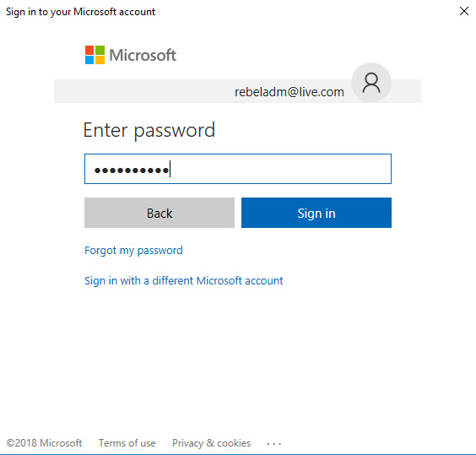This screenshot has height=455, width=476.
Task: Click the Microsoft wordmark text
Action: [x=143, y=55]
